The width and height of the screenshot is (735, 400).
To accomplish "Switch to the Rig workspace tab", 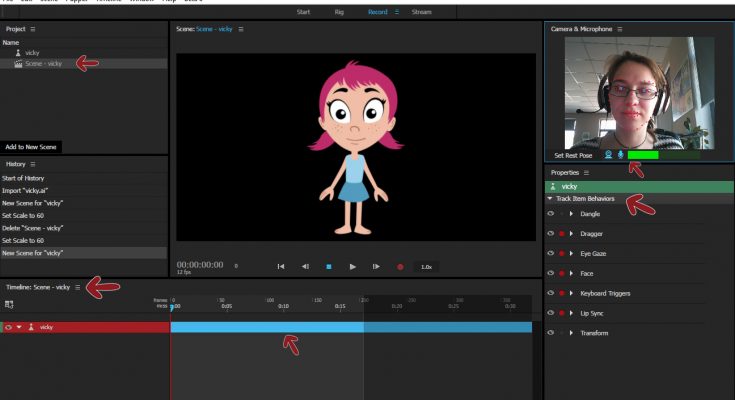I will coord(339,12).
